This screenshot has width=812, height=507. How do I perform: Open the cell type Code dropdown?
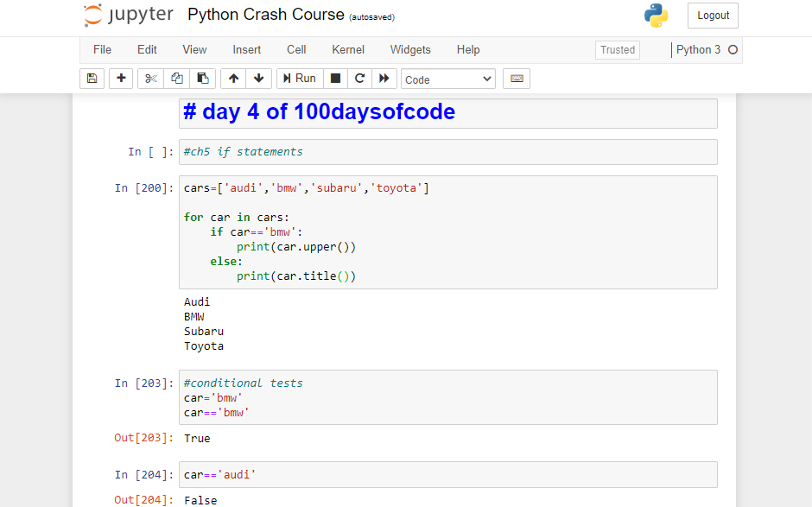click(448, 79)
